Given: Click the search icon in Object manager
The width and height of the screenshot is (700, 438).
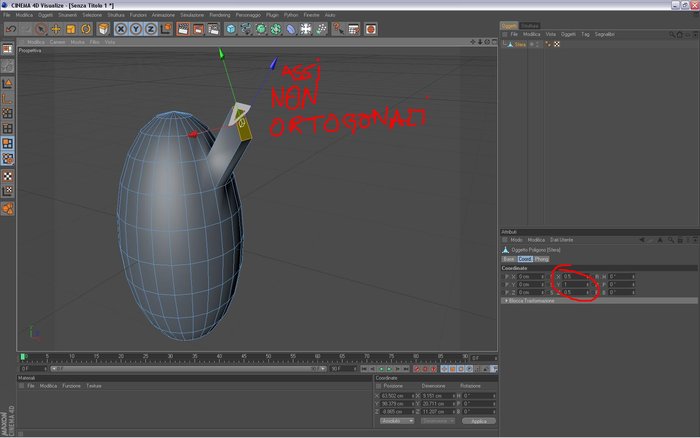Looking at the screenshot, I should point(672,34).
